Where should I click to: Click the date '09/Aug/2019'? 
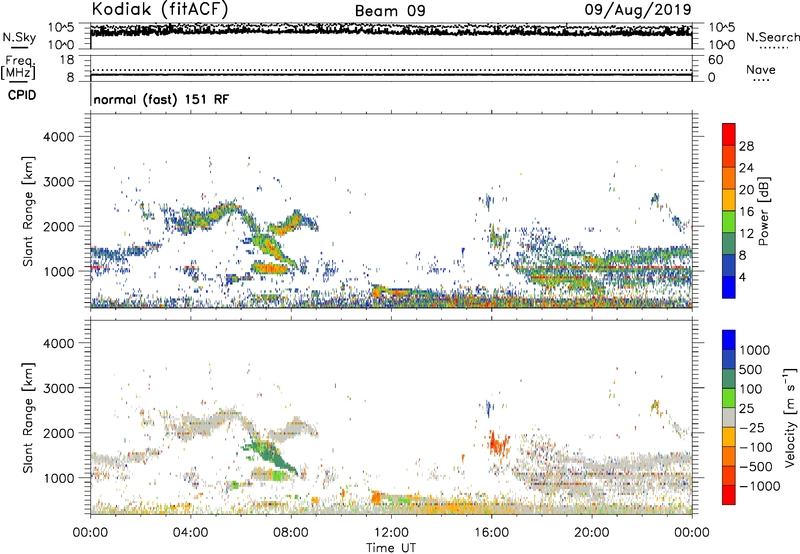tap(638, 9)
